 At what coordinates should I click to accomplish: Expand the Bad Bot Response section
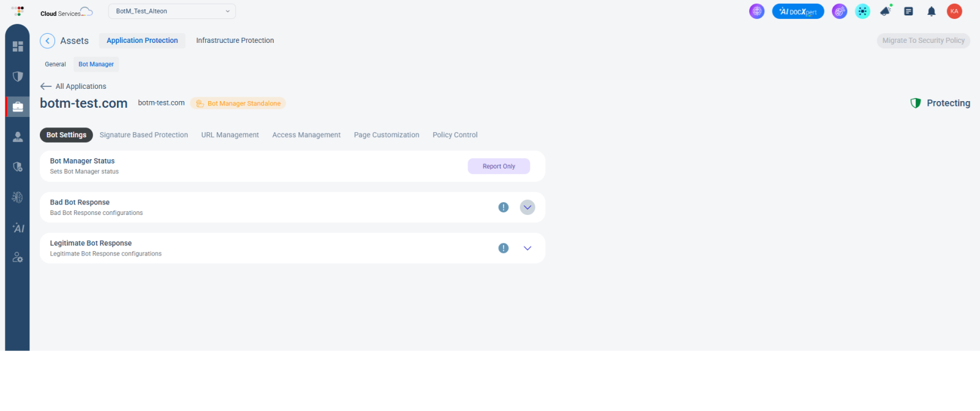[x=527, y=208]
